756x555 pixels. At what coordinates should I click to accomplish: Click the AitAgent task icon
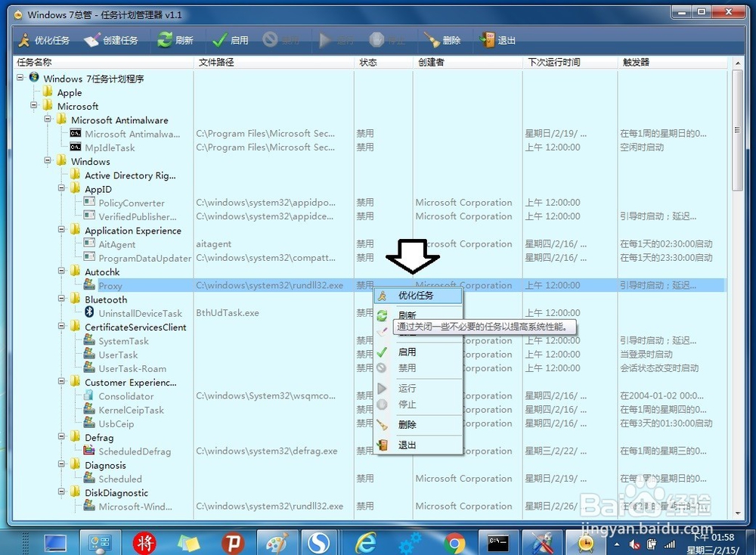coord(89,243)
